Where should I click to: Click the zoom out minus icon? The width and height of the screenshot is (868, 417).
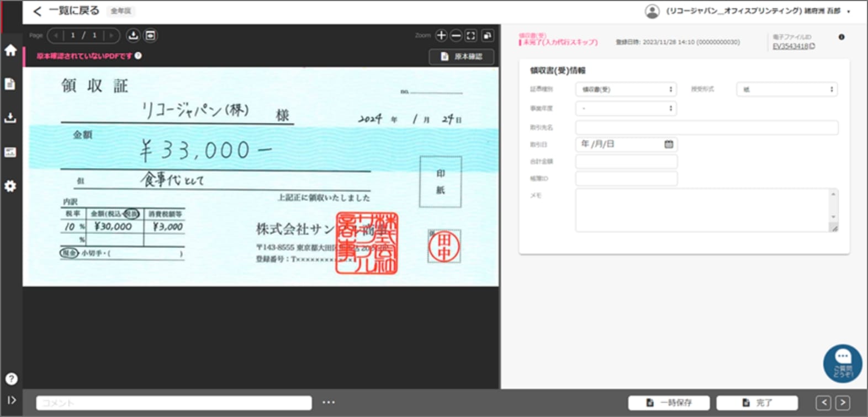(x=456, y=36)
